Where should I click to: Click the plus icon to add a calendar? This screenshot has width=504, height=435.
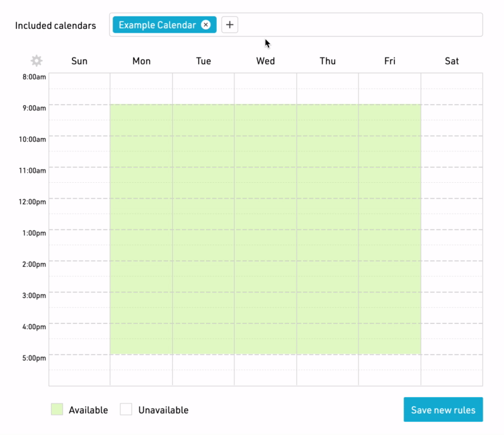(x=229, y=25)
